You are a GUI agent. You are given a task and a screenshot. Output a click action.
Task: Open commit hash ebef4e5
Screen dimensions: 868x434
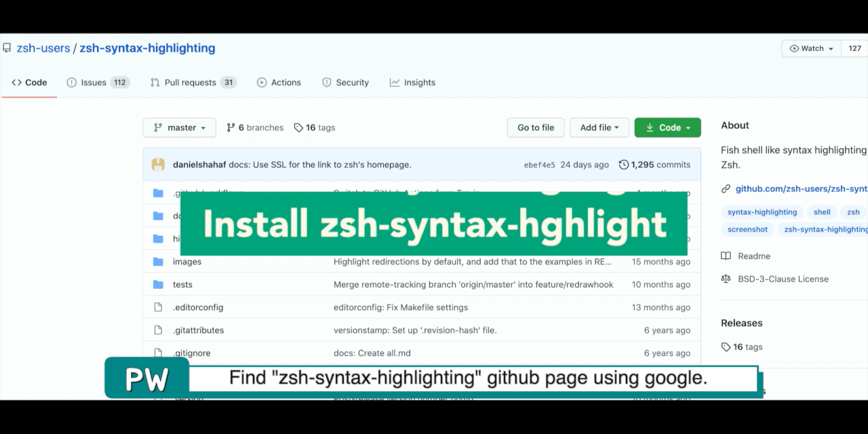coord(540,165)
